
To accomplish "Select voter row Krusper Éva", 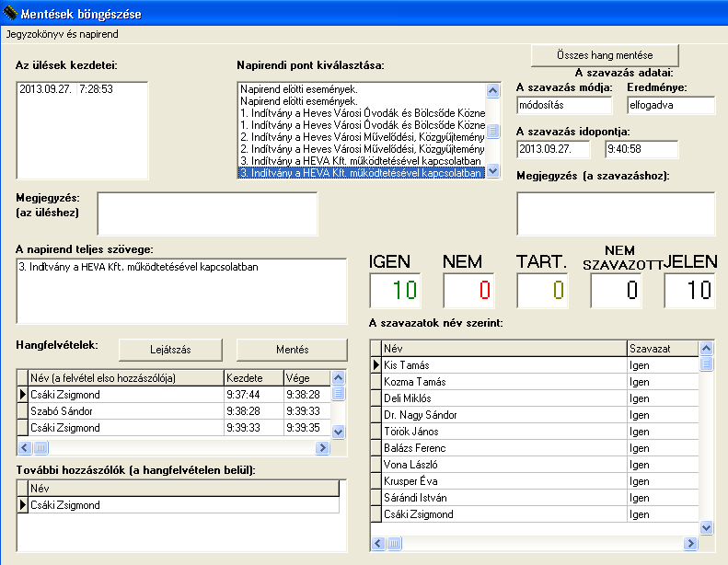I will coord(535,481).
